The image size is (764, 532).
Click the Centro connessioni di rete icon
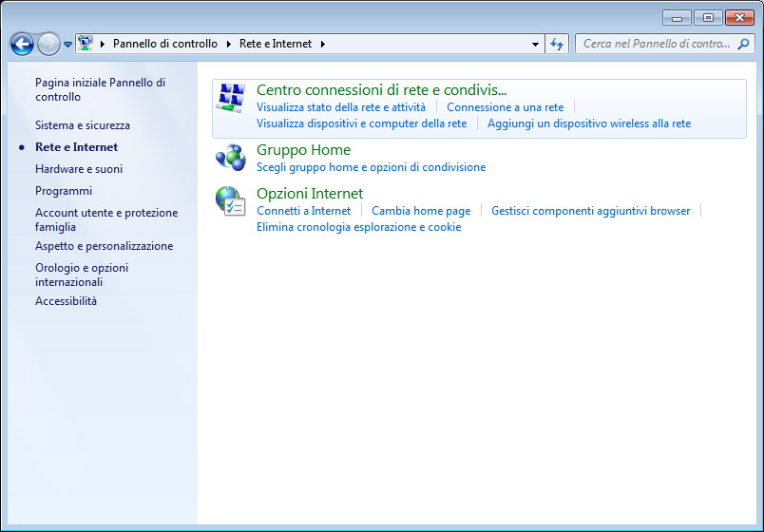pos(231,98)
